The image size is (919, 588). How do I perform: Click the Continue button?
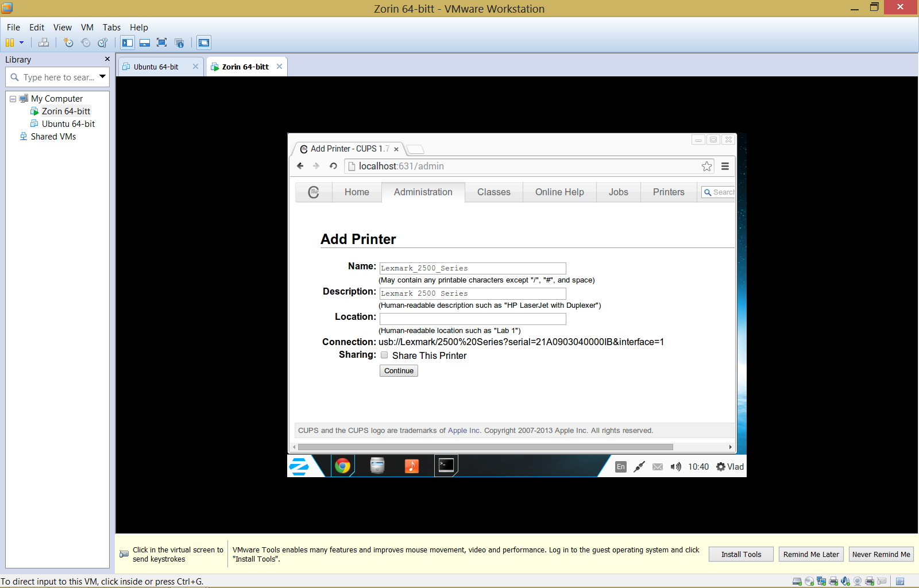coord(399,371)
